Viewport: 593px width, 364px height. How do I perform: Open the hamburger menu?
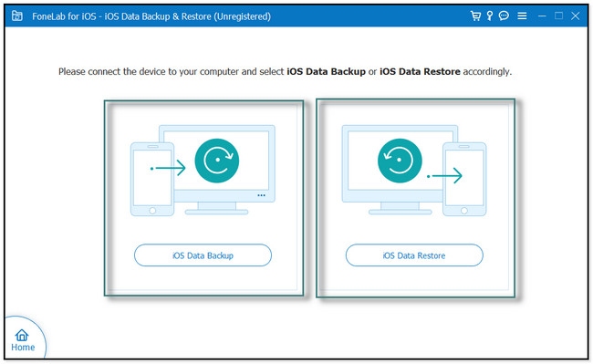(x=522, y=16)
